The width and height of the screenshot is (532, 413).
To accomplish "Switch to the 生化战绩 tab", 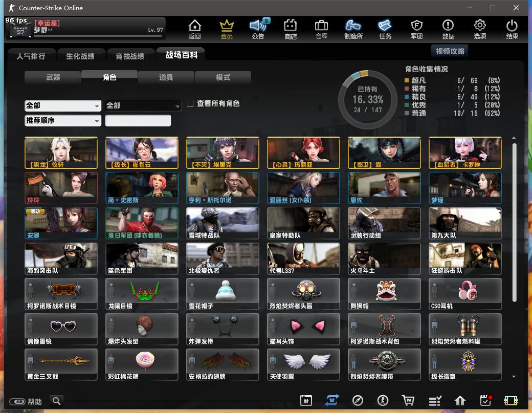I will pyautogui.click(x=80, y=56).
